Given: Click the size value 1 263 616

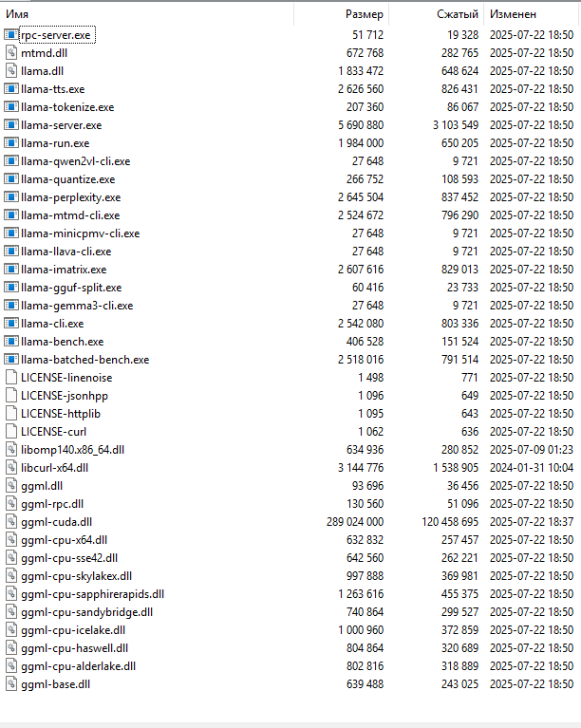Looking at the screenshot, I should tap(361, 594).
